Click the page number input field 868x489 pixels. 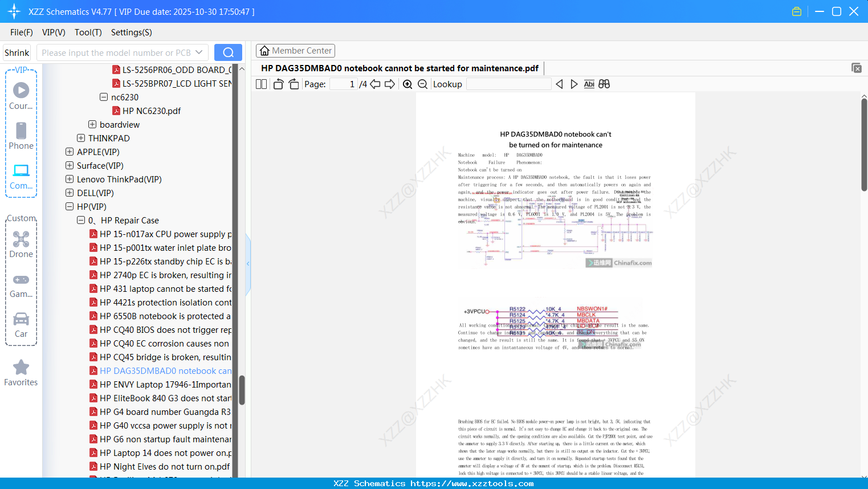343,84
